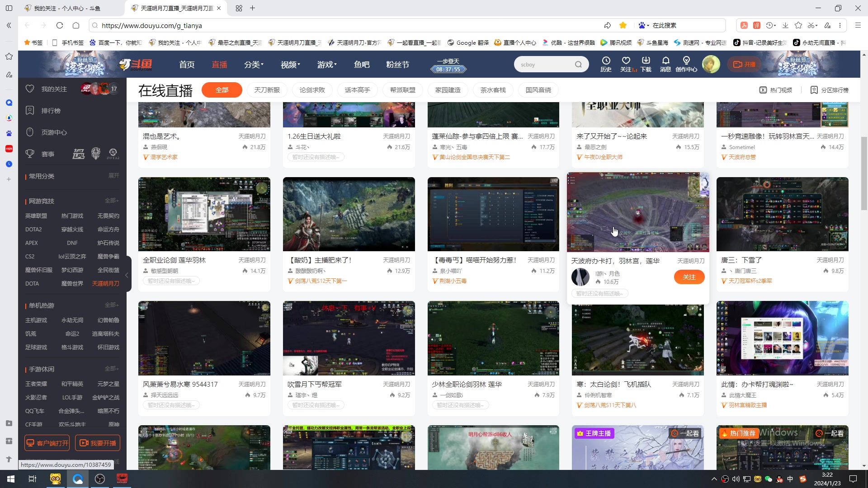Image resolution: width=868 pixels, height=488 pixels.
Task: Click the browser reload button
Action: [x=60, y=25]
